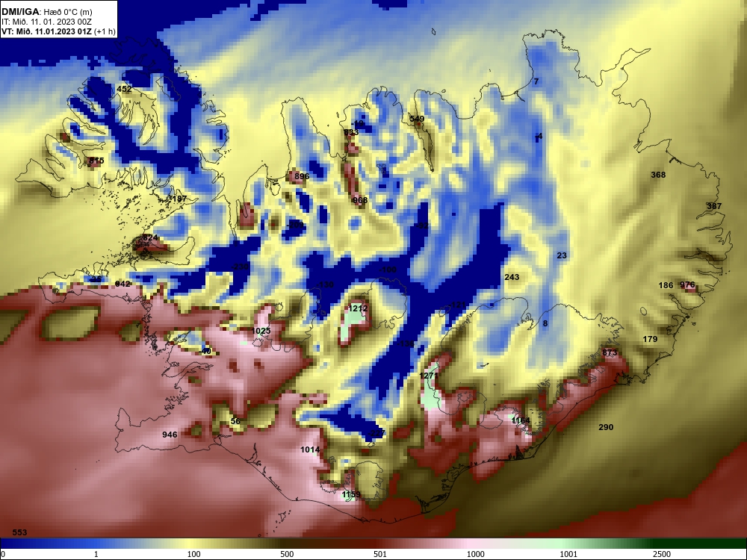747x560 pixels.
Task: Click the legend label '500'
Action: tap(287, 554)
